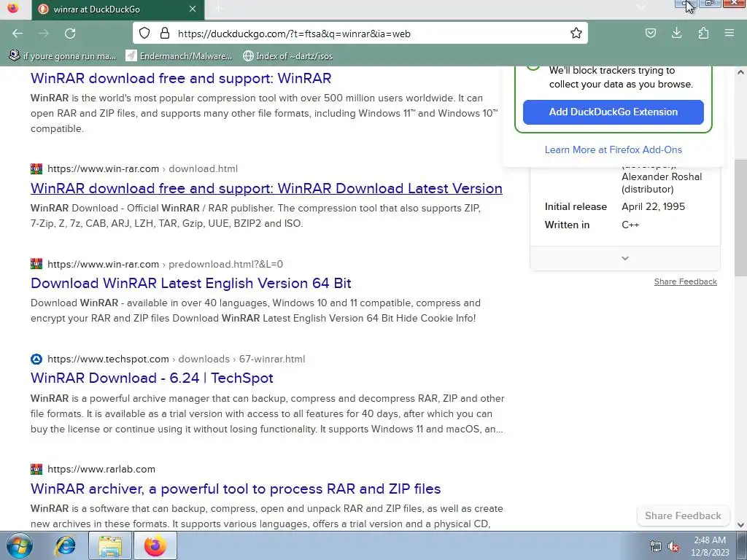The image size is (747, 560).
Task: Click Share Feedback link under info panel
Action: 686,281
